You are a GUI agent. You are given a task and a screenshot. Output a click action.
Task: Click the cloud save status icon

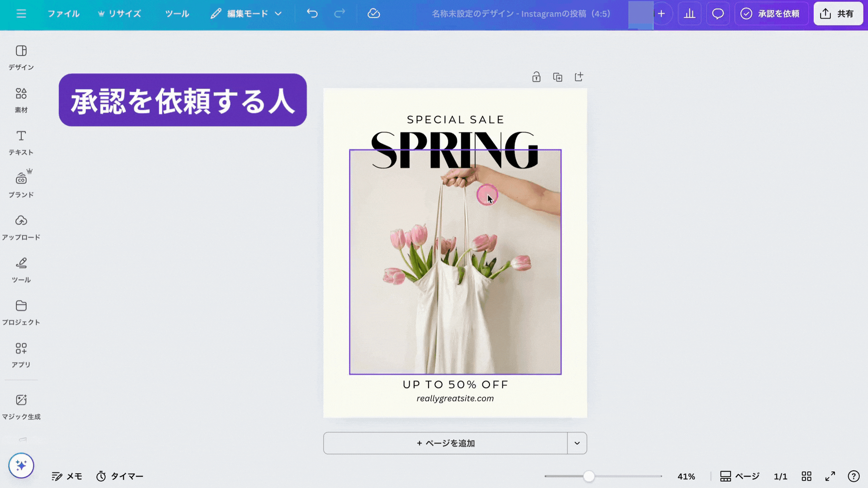[x=373, y=14]
